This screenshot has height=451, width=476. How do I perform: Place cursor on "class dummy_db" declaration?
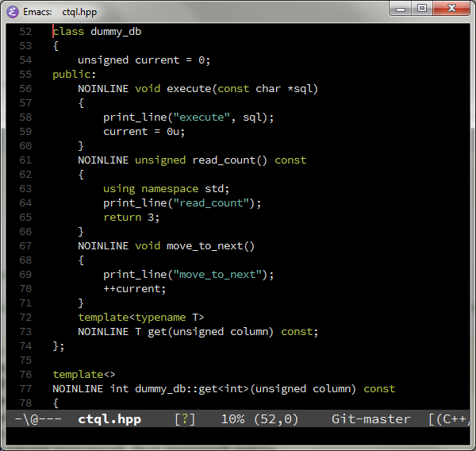click(97, 32)
